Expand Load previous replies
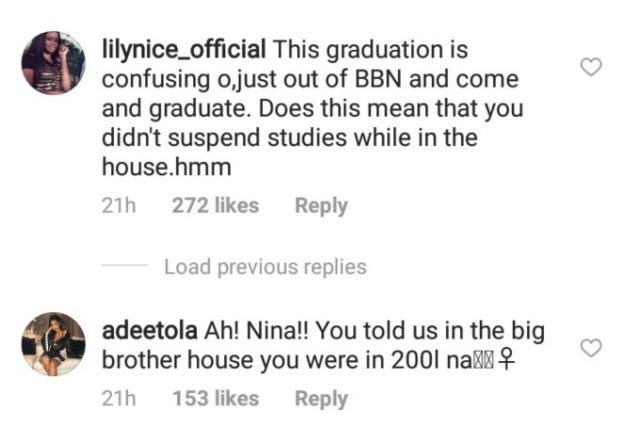Viewport: 640px width, 443px height. (265, 267)
